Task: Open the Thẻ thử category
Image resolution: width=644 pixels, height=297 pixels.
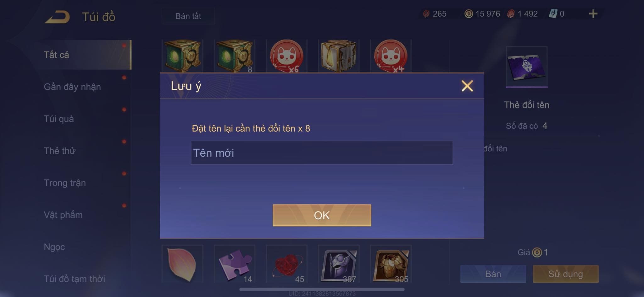Action: (60, 151)
